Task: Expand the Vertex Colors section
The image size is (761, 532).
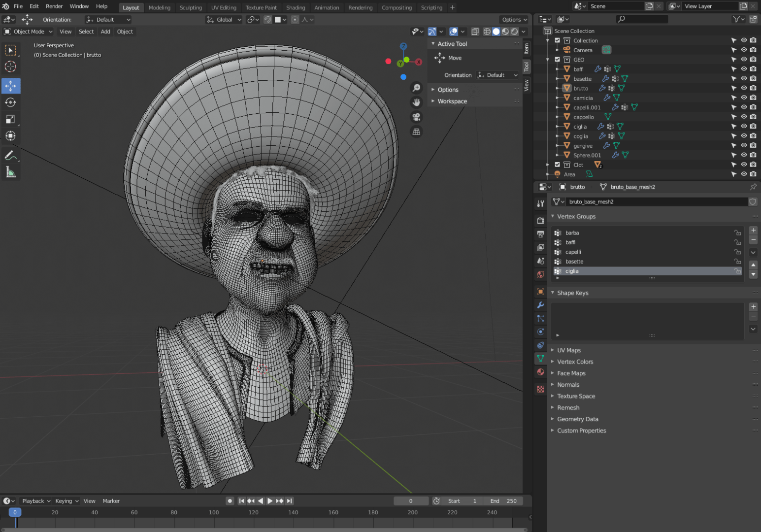Action: pos(575,362)
